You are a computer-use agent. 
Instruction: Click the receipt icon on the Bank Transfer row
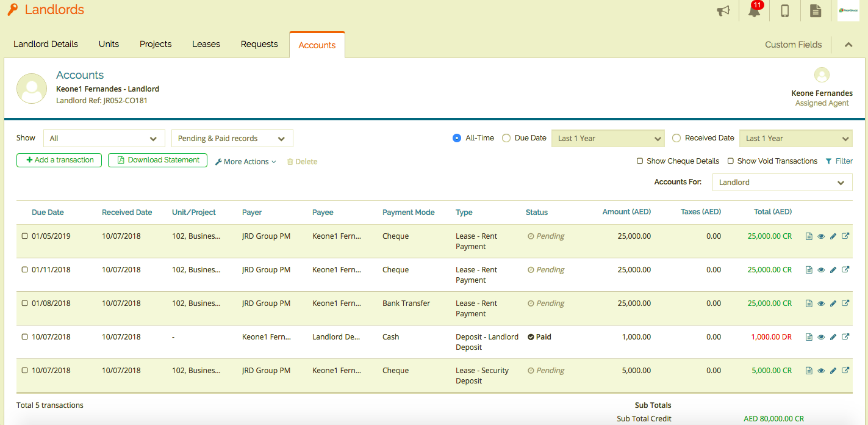(x=809, y=303)
